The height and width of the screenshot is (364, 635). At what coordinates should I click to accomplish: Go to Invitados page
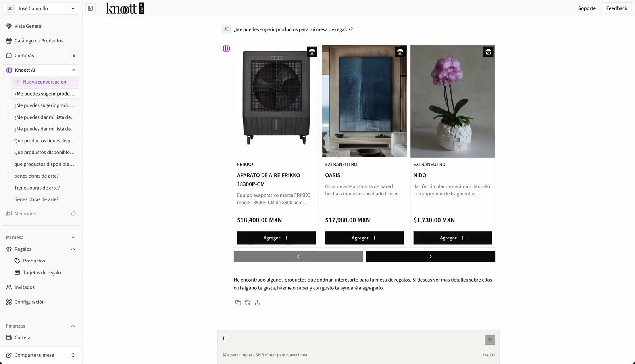pyautogui.click(x=25, y=287)
